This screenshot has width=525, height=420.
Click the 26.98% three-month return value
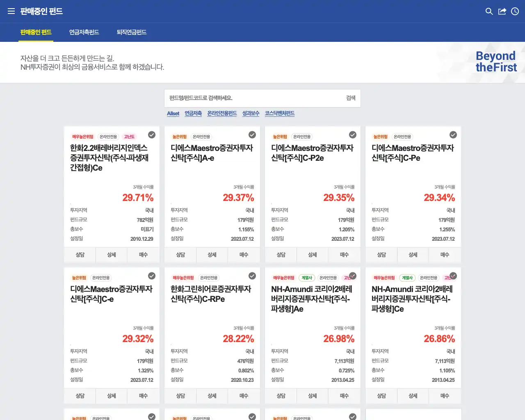339,339
